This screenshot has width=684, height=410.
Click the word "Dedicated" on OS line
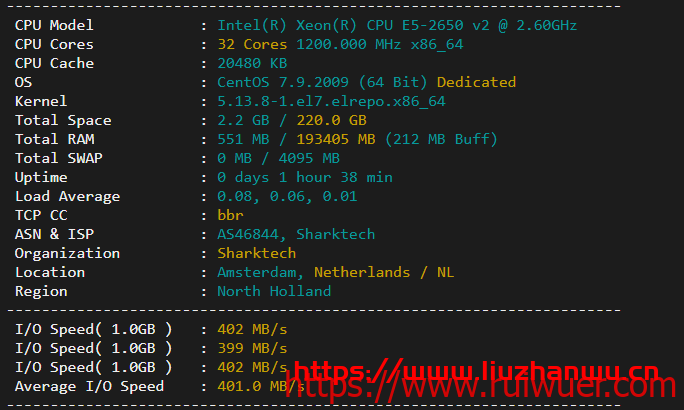pyautogui.click(x=476, y=82)
